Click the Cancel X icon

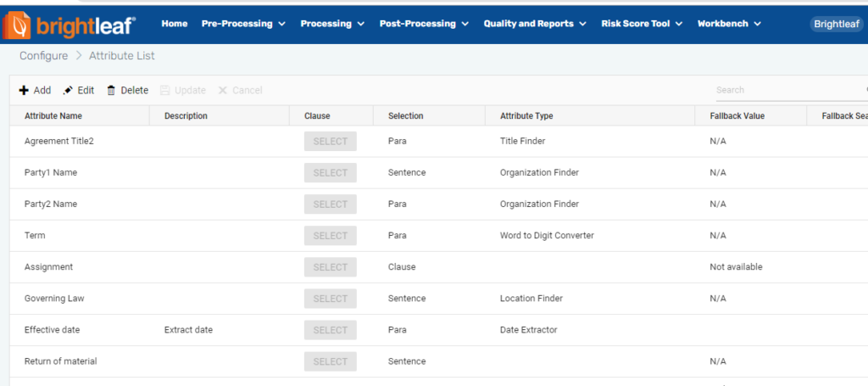223,90
